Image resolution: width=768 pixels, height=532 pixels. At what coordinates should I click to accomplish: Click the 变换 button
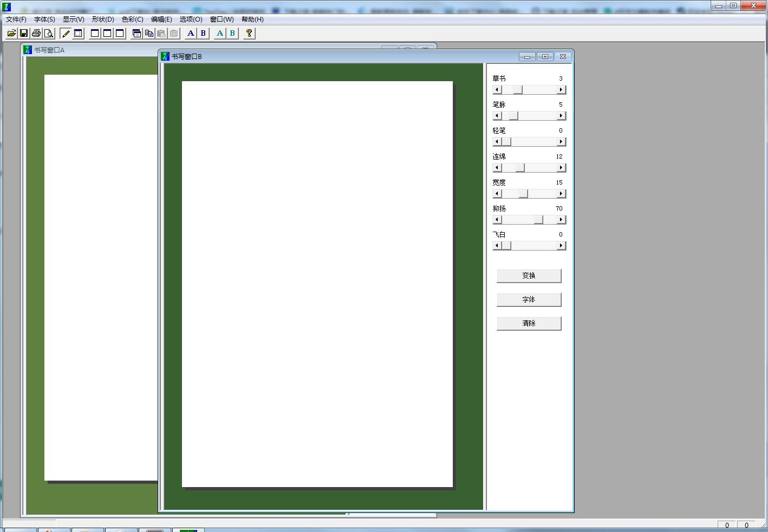pos(529,275)
